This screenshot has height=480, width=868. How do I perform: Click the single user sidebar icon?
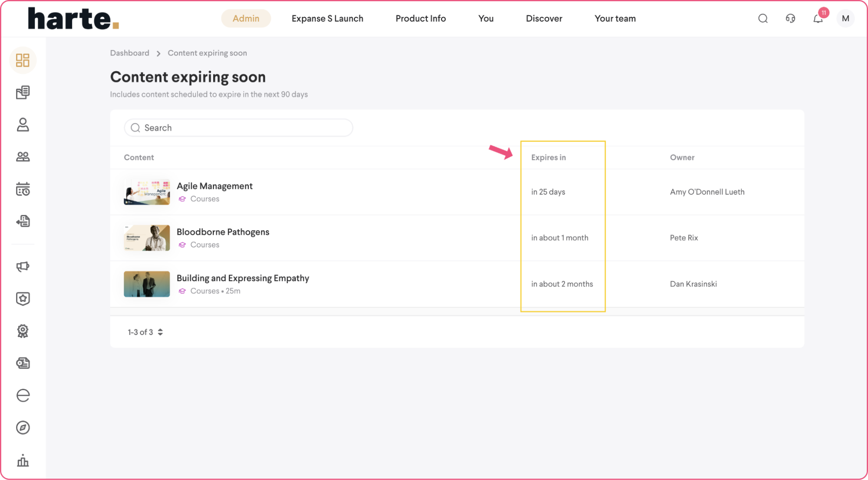coord(23,125)
